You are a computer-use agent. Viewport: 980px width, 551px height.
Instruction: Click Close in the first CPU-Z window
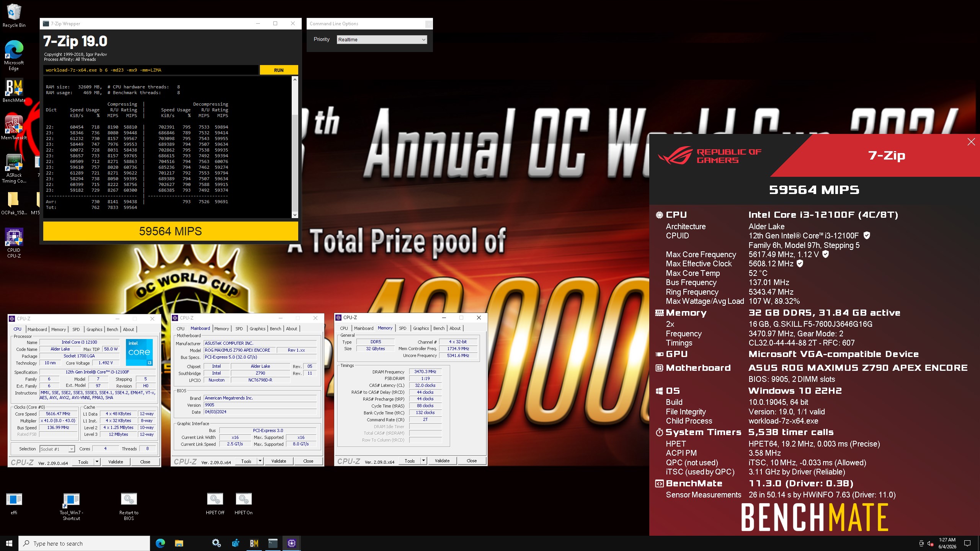145,462
